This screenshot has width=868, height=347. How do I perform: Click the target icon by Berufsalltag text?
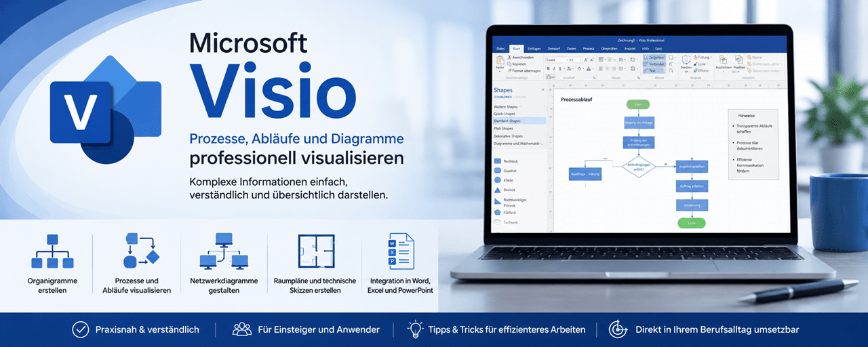[x=617, y=329]
